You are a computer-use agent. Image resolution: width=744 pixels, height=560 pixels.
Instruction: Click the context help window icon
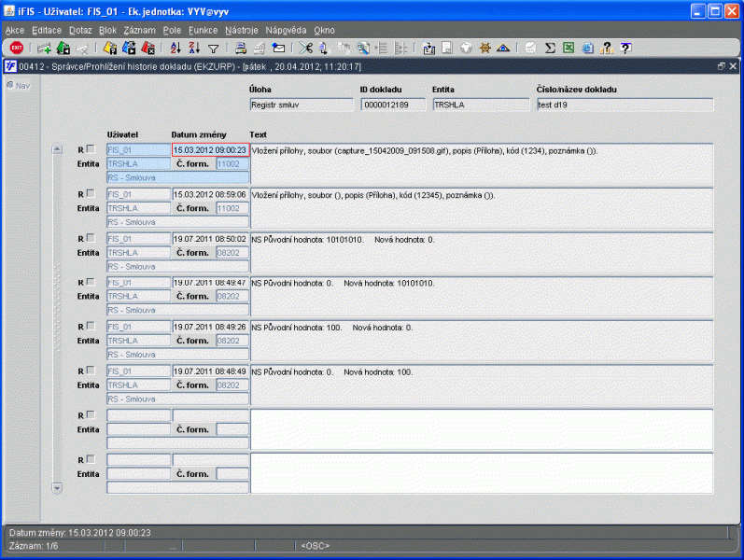point(625,48)
